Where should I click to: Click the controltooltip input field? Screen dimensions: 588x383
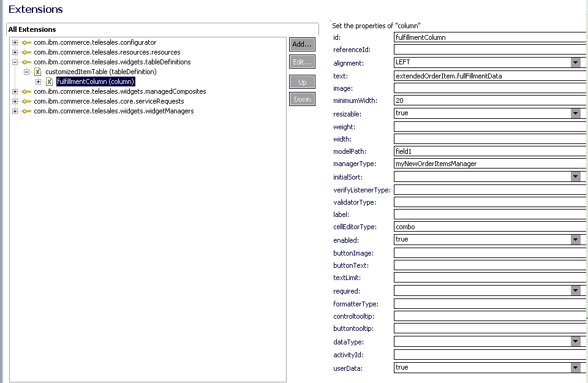point(490,316)
